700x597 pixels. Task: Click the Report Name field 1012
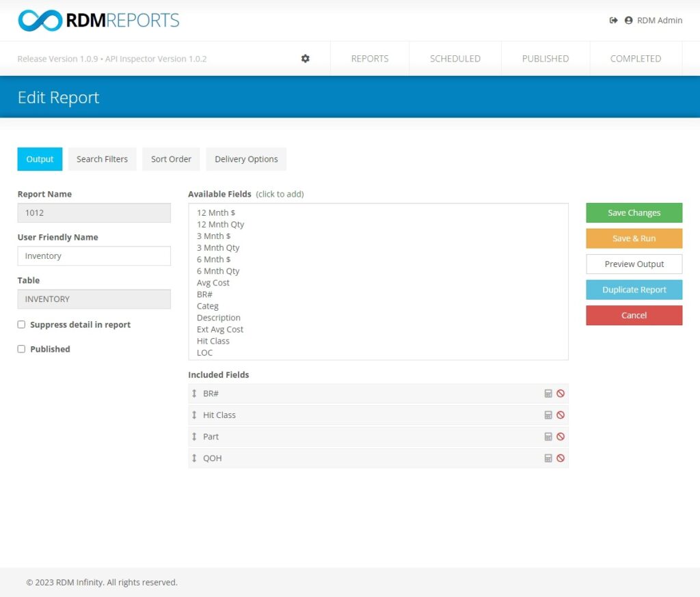point(94,213)
